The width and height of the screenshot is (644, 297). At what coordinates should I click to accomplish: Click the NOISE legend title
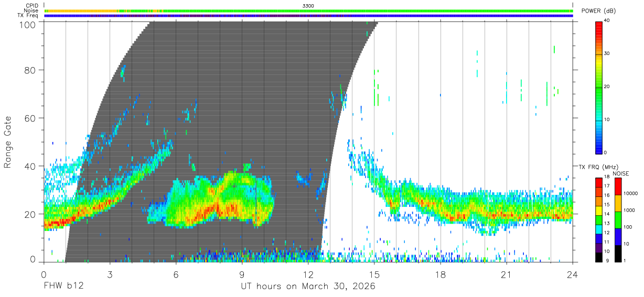pyautogui.click(x=621, y=173)
